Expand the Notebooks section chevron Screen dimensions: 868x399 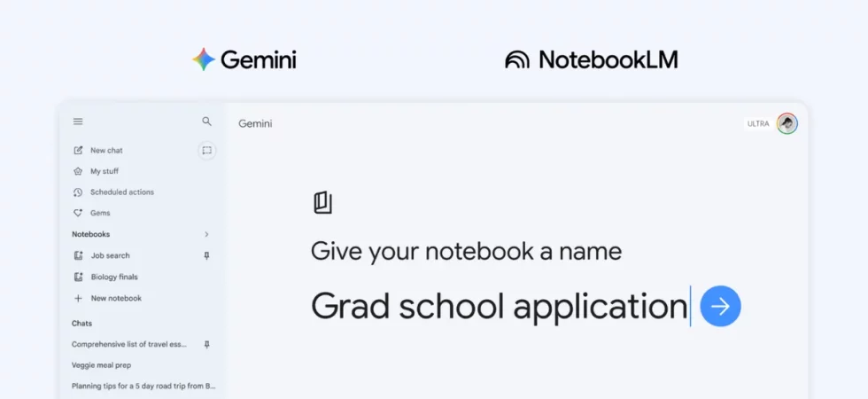point(206,234)
